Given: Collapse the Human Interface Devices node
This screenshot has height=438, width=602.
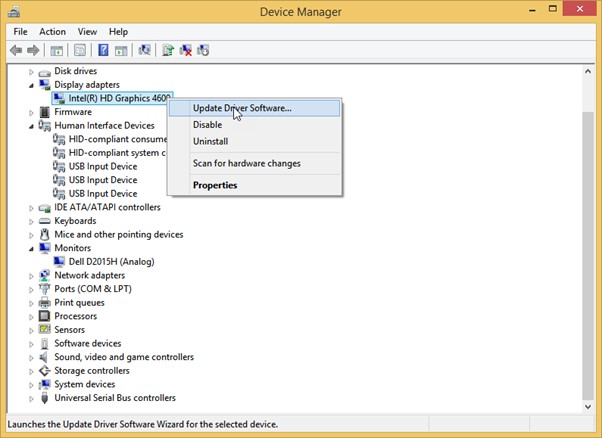Looking at the screenshot, I should click(x=31, y=126).
